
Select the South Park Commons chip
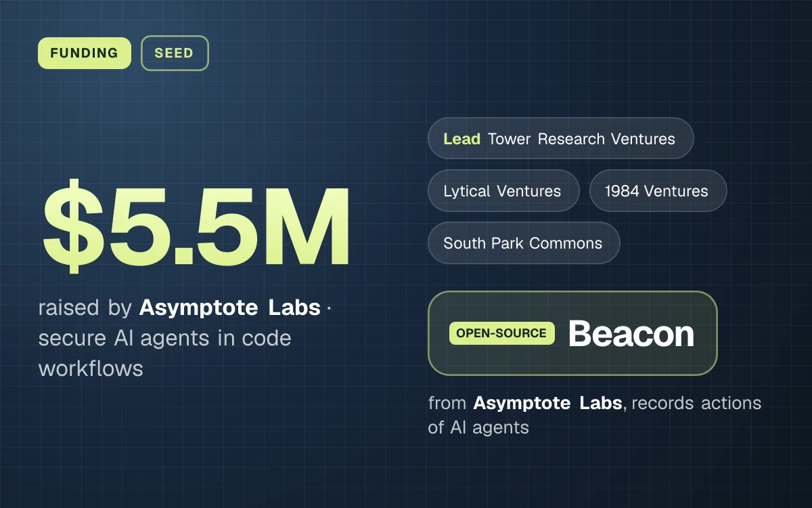click(524, 243)
